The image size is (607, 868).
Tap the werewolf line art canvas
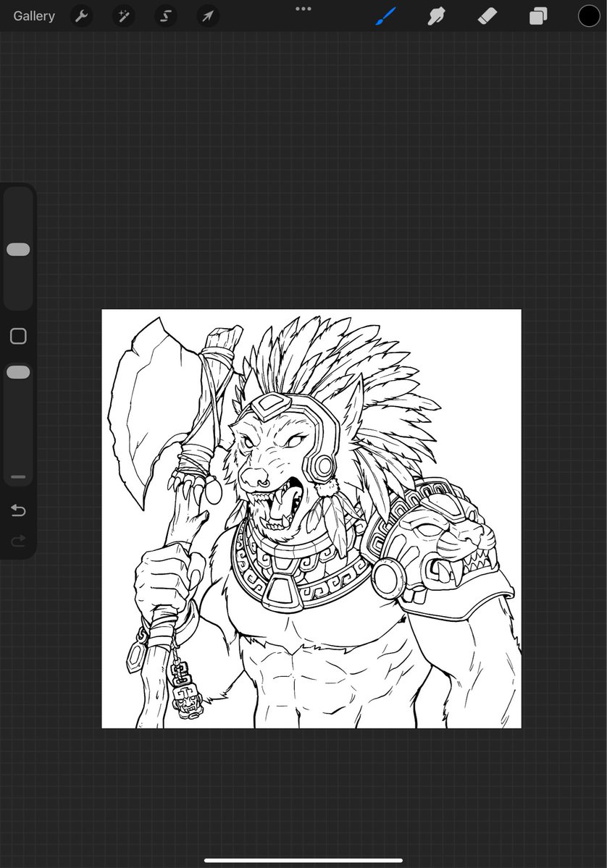311,518
